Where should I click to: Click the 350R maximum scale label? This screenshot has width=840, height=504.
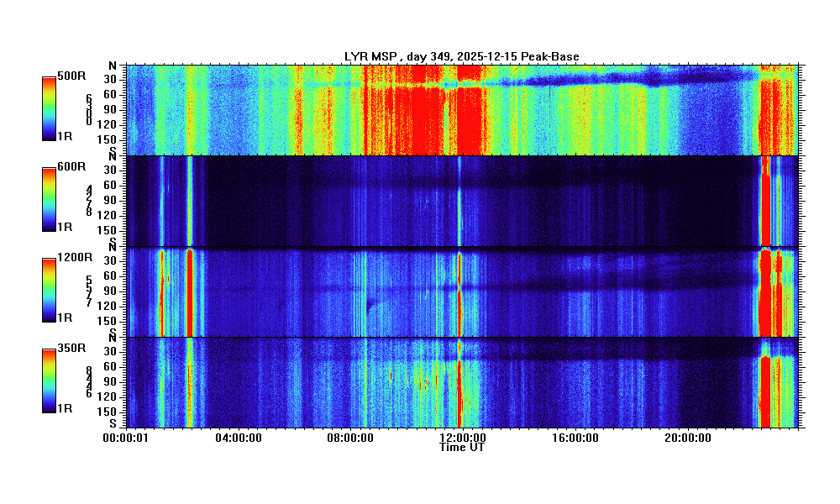71,349
